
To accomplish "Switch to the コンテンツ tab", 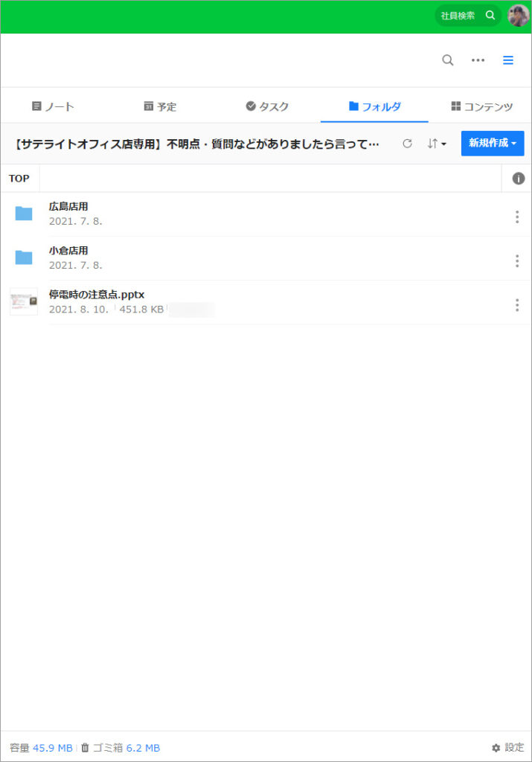I will pyautogui.click(x=481, y=106).
